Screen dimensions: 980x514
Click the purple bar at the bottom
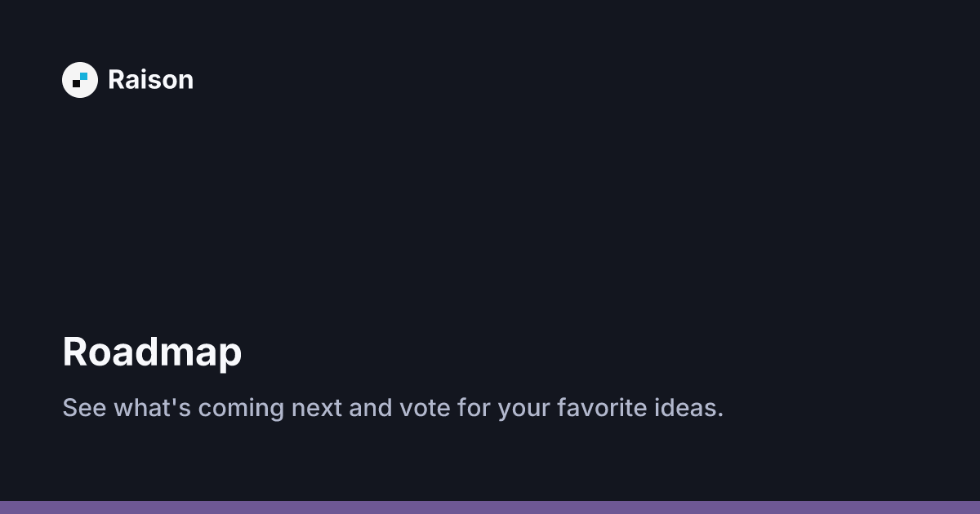tap(490, 507)
